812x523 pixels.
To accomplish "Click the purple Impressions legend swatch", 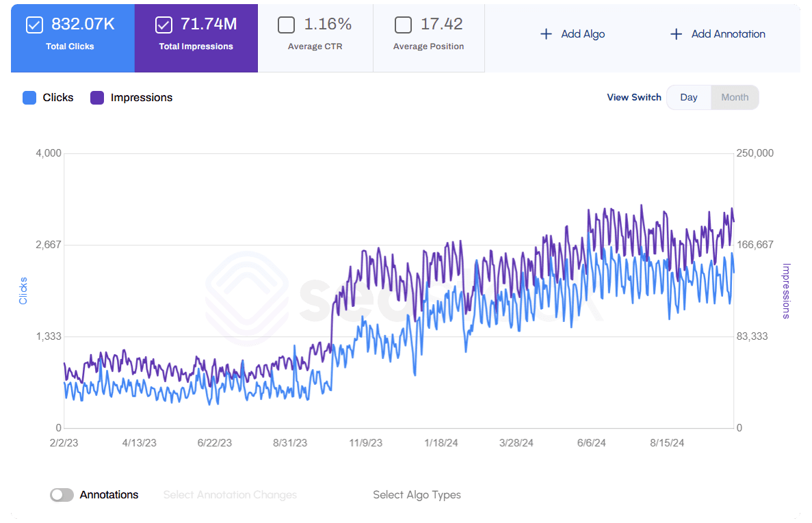I will (x=97, y=98).
